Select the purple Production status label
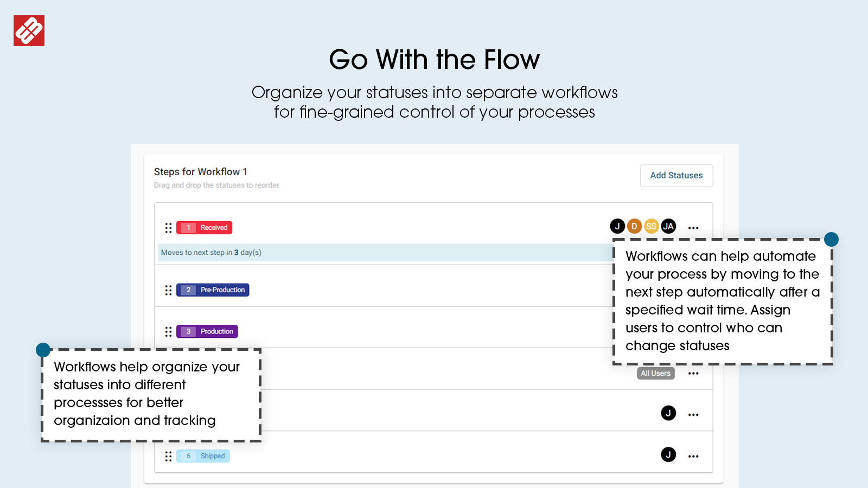Viewport: 868px width, 488px height. [207, 331]
